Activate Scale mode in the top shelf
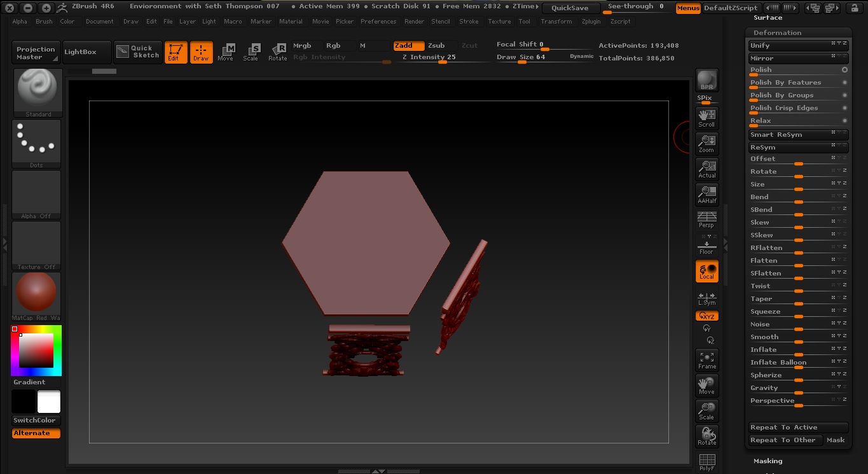The width and height of the screenshot is (868, 474). (x=251, y=52)
